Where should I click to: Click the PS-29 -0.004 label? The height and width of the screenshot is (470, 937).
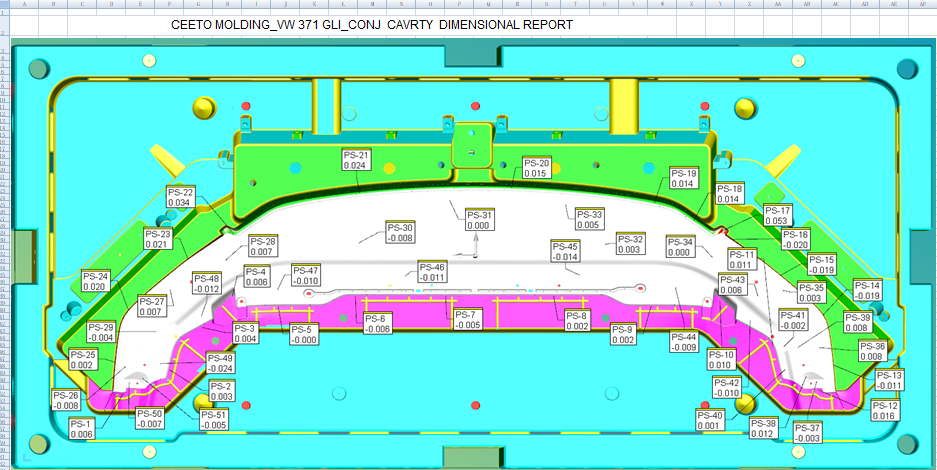(102, 333)
